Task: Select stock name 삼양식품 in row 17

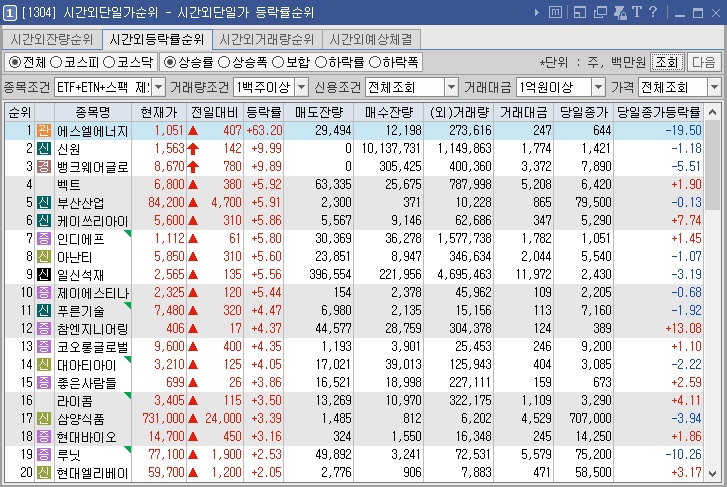Action: pos(81,419)
